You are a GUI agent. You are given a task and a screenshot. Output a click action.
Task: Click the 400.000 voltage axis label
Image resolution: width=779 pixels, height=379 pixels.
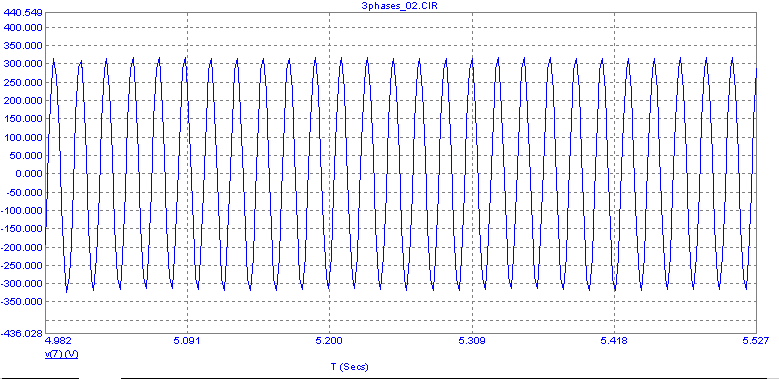coord(23,27)
